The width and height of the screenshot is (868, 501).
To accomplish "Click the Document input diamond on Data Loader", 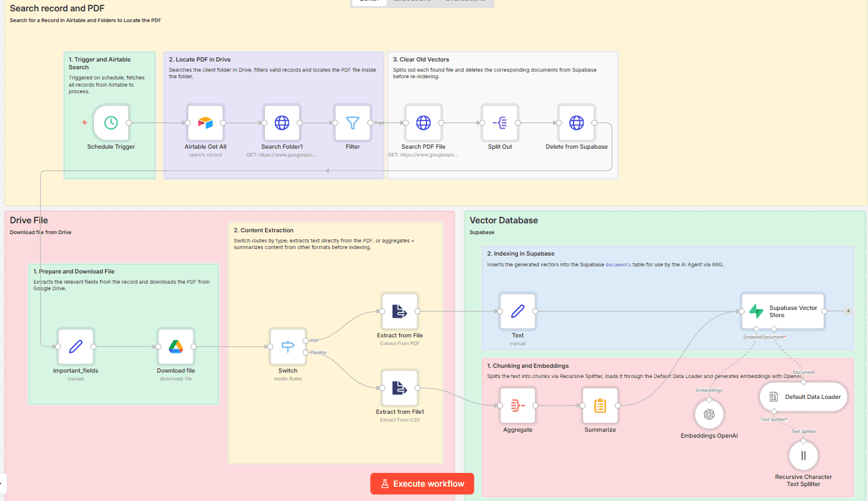I will click(x=803, y=382).
